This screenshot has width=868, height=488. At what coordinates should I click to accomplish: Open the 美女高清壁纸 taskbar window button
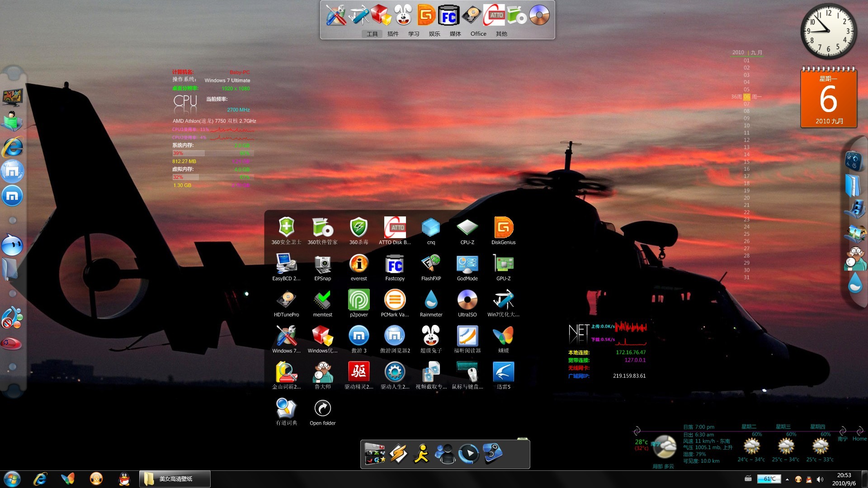(175, 479)
